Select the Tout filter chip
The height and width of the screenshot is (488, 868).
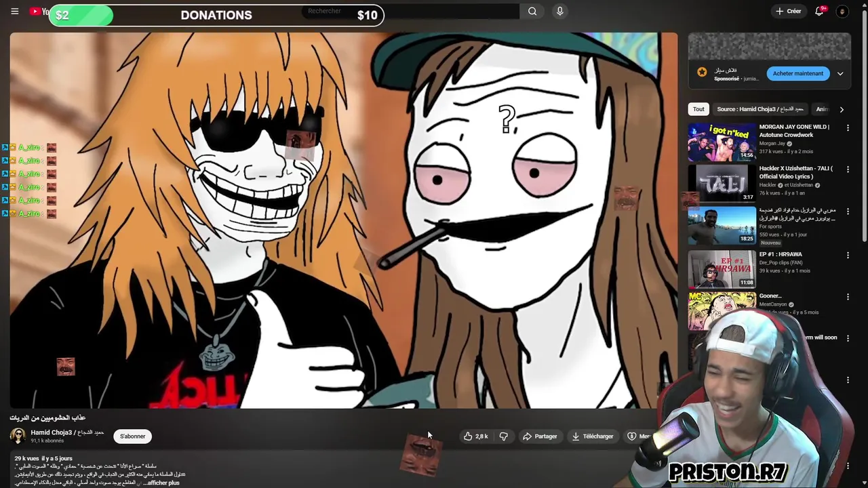tap(698, 109)
